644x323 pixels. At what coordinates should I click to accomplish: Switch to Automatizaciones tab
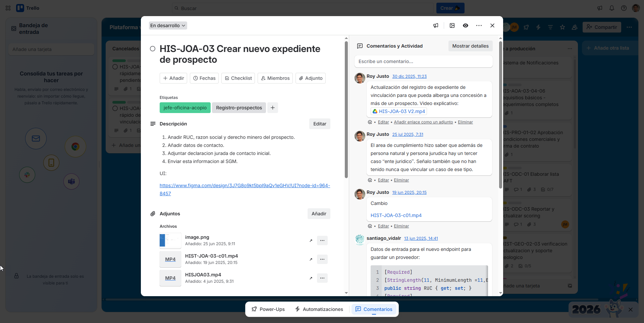(x=319, y=309)
